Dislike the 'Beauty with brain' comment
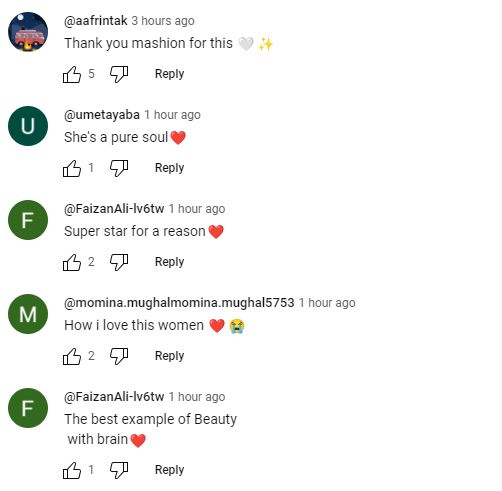 click(119, 470)
